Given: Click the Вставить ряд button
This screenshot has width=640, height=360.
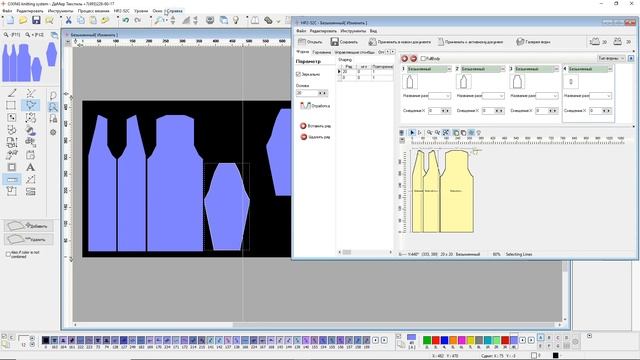Looking at the screenshot, I should point(315,126).
